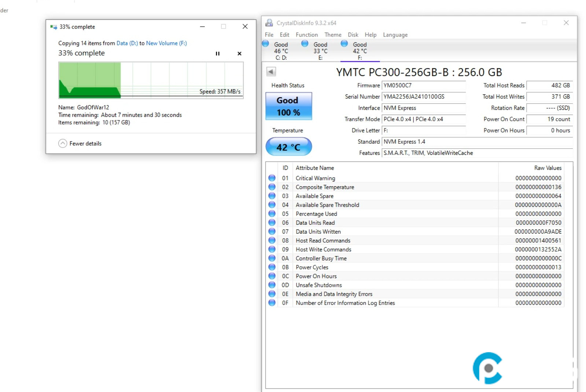Screen dimensions: 586x392
Task: Click the status icon for Host Write Commands
Action: (272, 249)
